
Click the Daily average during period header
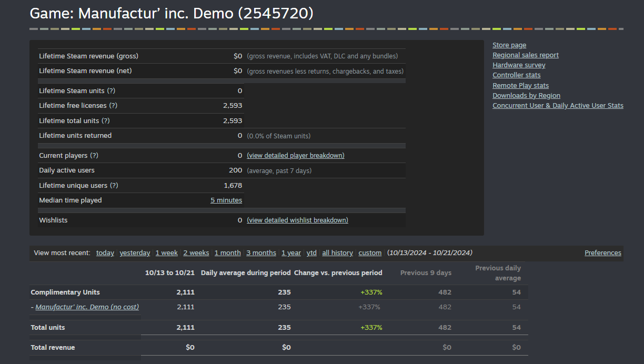[x=246, y=273]
